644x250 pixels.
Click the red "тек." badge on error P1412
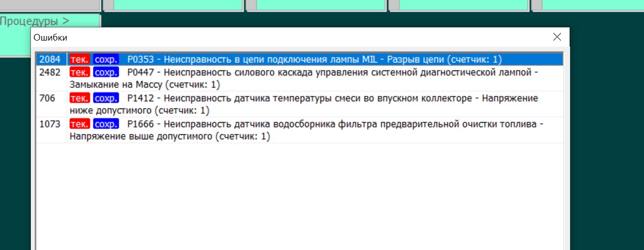tap(79, 98)
